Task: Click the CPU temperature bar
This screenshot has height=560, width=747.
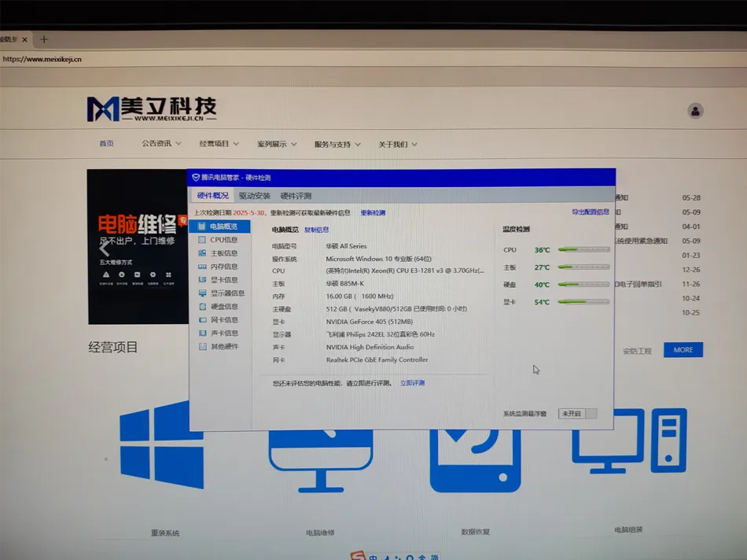Action: tap(583, 250)
